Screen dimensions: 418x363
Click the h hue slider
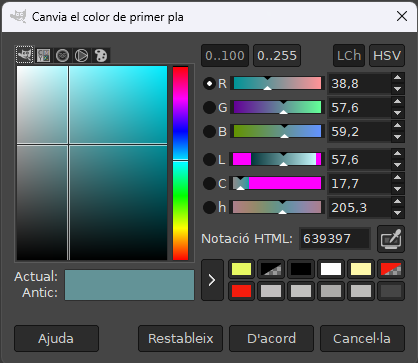tap(277, 207)
